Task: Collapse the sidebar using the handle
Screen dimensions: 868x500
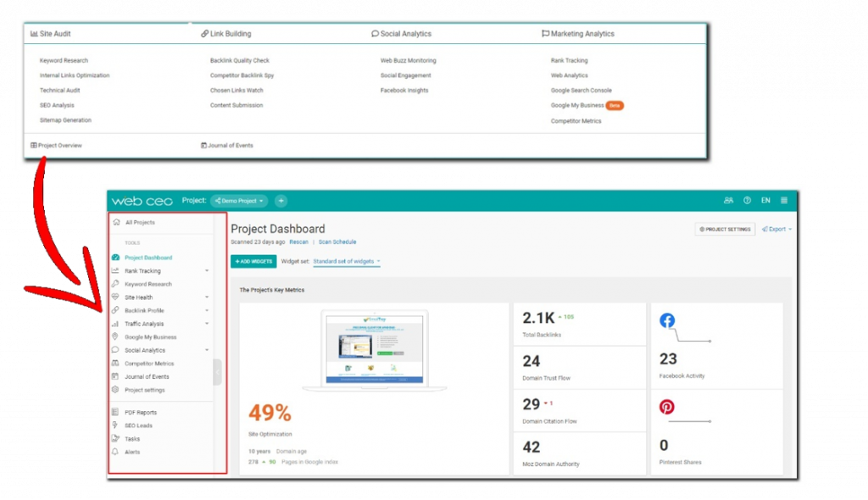Action: point(218,372)
